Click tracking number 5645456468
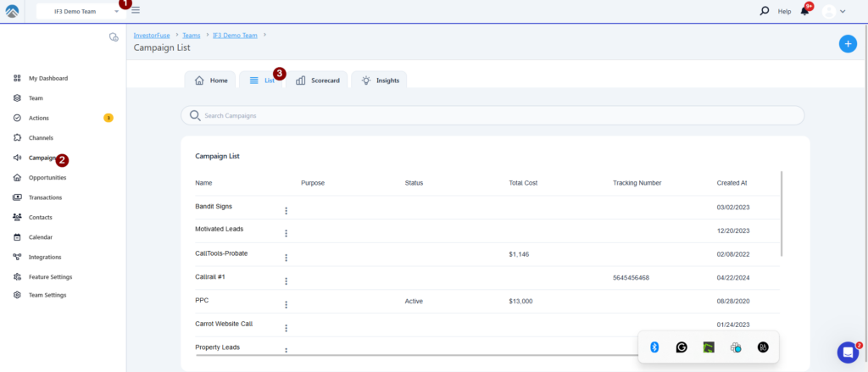This screenshot has height=372, width=868. (631, 278)
